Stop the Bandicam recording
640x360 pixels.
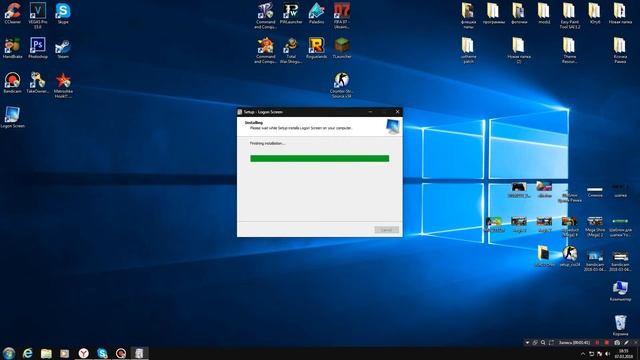click(x=607, y=342)
